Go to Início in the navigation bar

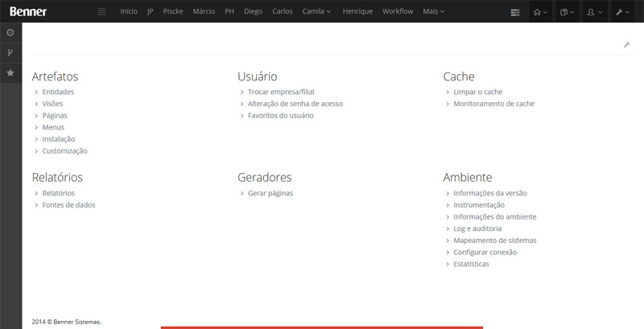pyautogui.click(x=129, y=12)
